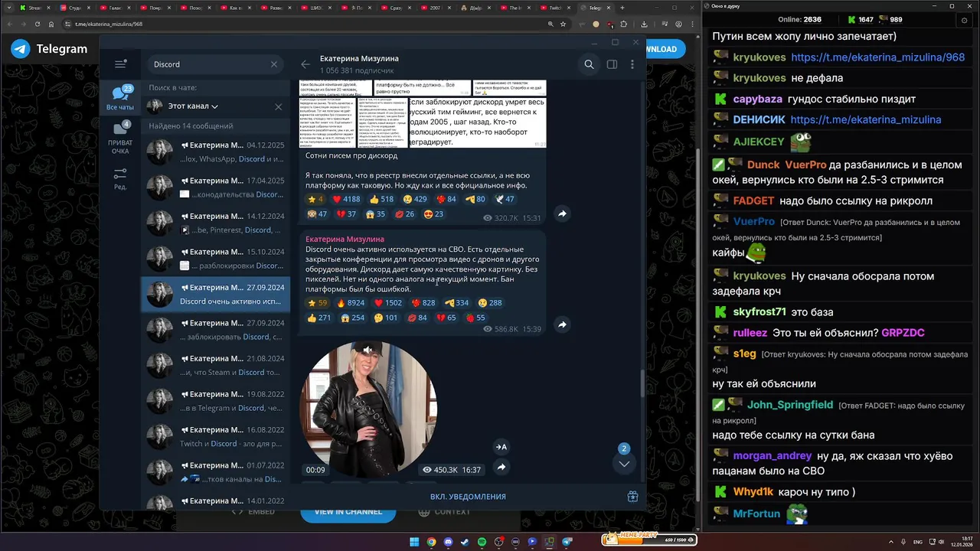Viewport: 980px width, 551px height.
Task: Click username skyfrost71 in chat window
Action: click(x=759, y=312)
